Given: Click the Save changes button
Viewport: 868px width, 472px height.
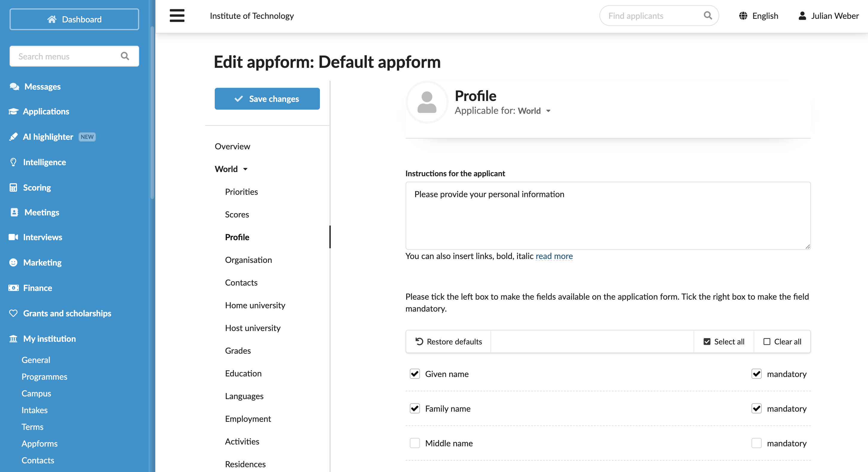Looking at the screenshot, I should pos(267,98).
